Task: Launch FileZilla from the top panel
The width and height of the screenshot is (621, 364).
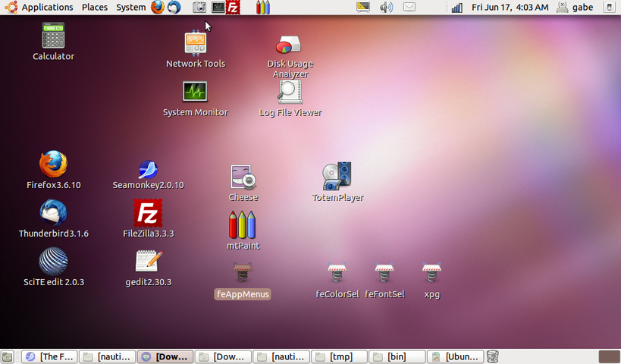Action: (233, 7)
